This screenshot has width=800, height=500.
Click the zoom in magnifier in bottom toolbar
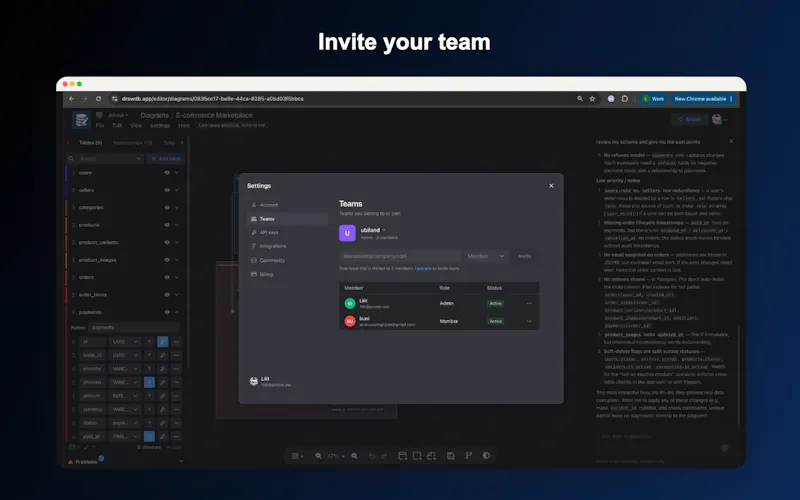coord(355,456)
